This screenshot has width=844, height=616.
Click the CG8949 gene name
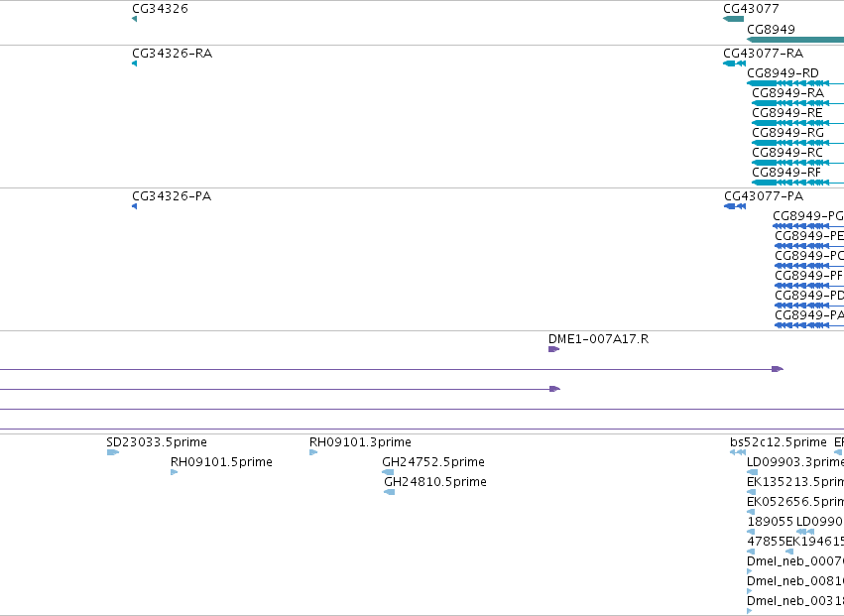point(771,29)
